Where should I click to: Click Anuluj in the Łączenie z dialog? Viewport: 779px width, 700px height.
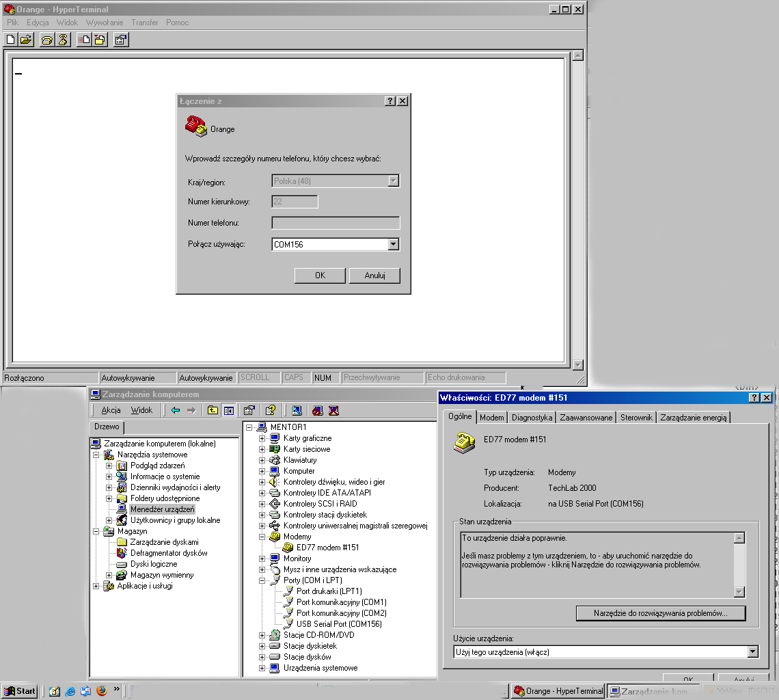point(374,275)
